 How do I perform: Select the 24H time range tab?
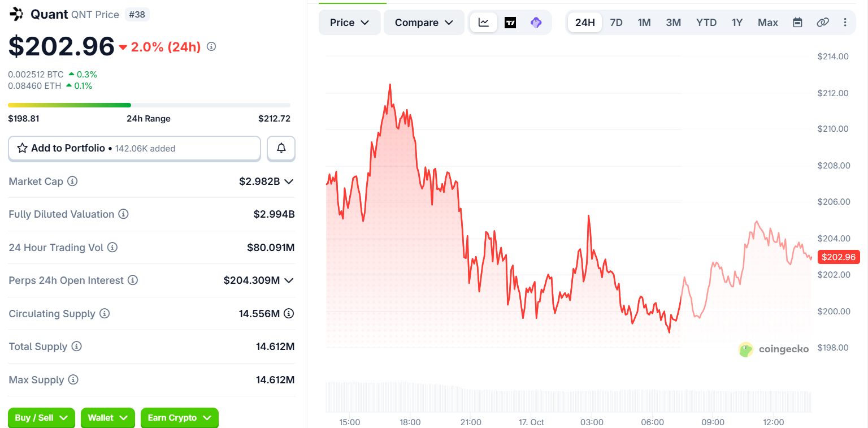[x=585, y=23]
